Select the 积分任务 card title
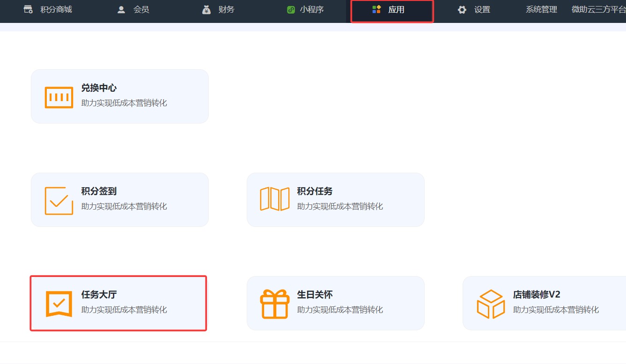 [x=315, y=191]
